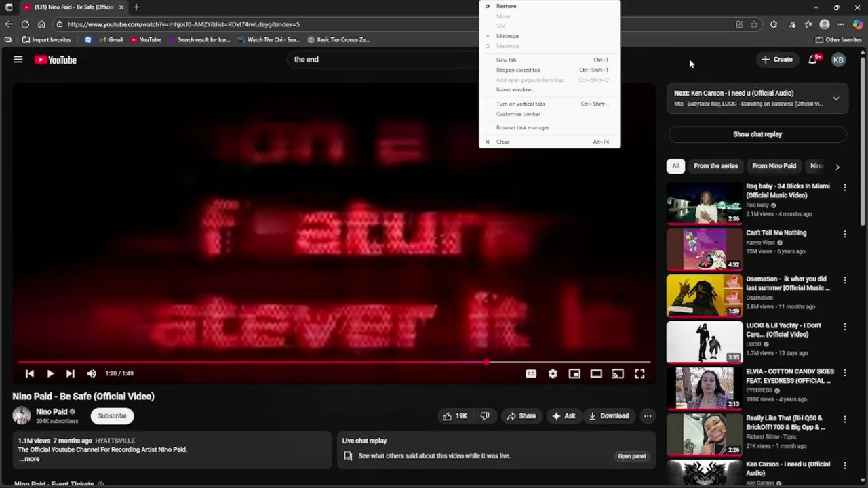Open Raq baby 34 Blicks In Miami thumbnail
The image size is (868, 488).
[705, 203]
